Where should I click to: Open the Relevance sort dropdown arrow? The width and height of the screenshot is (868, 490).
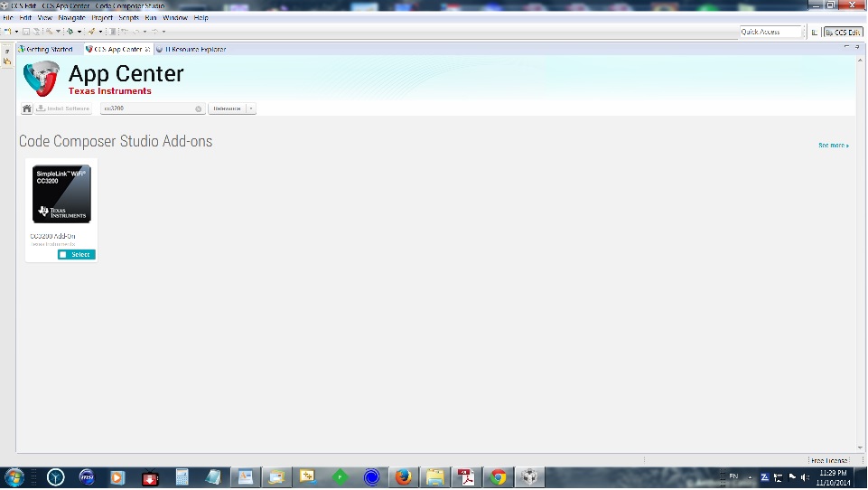pos(251,108)
